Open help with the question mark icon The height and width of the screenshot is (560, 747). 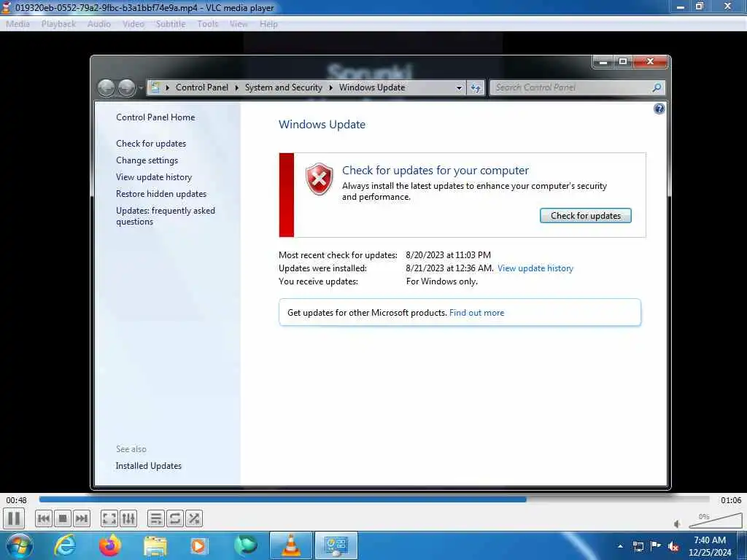click(659, 109)
